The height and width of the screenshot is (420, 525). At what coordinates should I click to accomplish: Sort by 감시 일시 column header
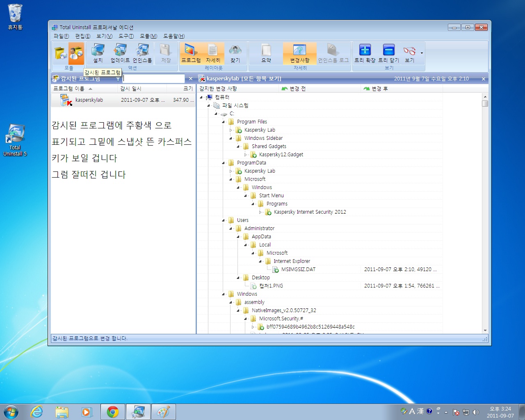click(142, 89)
